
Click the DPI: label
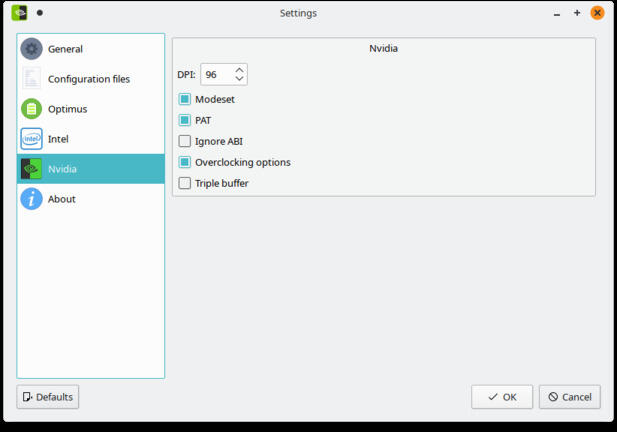(x=186, y=74)
